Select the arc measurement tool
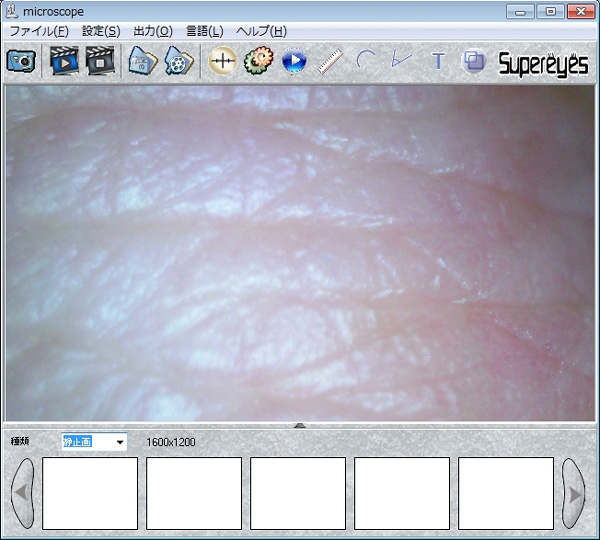 tap(366, 62)
